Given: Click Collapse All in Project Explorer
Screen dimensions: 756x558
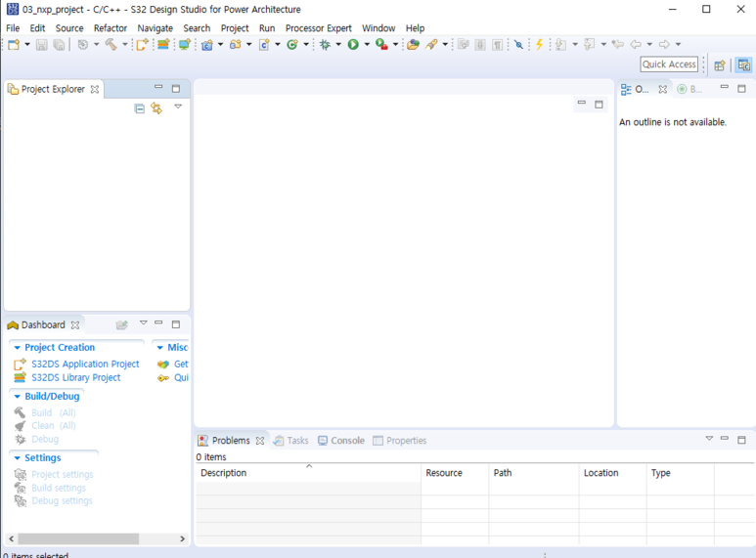Looking at the screenshot, I should pyautogui.click(x=139, y=108).
